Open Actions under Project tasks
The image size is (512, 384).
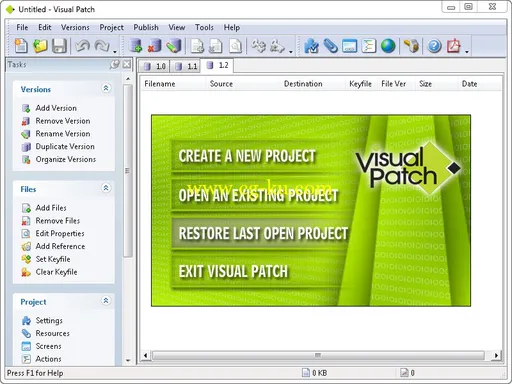pyautogui.click(x=48, y=359)
